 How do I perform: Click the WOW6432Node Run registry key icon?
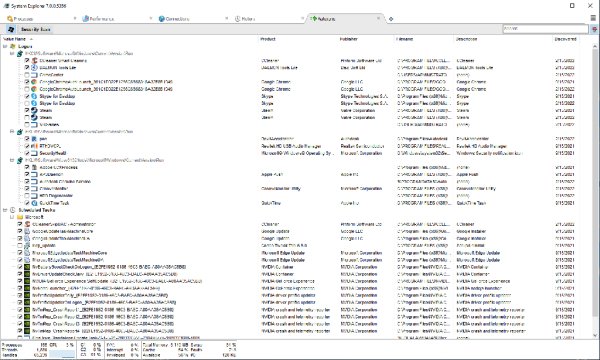[20, 160]
